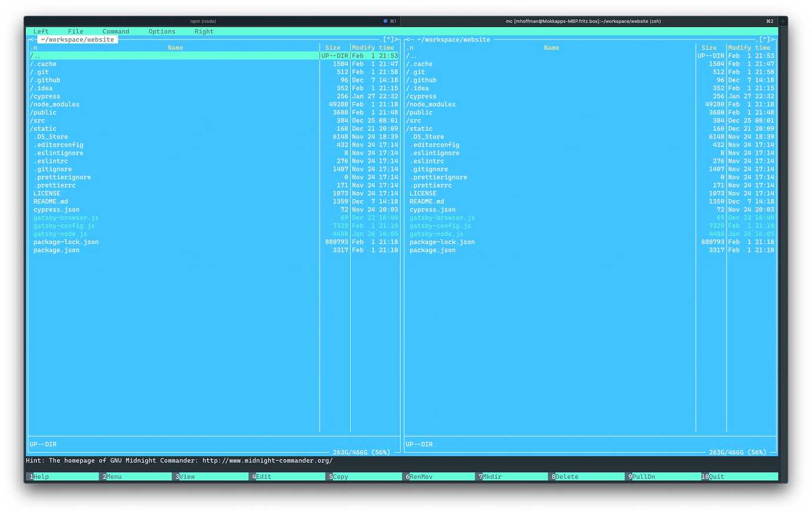Click the 9PullDn function key button

(663, 477)
